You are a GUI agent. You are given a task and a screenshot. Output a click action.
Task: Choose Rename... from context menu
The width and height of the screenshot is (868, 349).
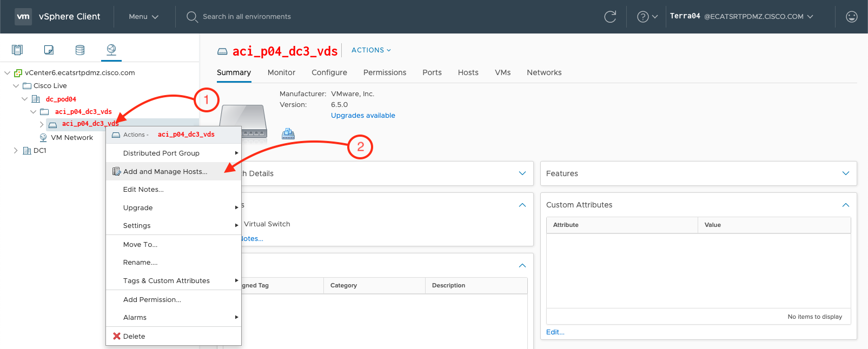click(174, 263)
